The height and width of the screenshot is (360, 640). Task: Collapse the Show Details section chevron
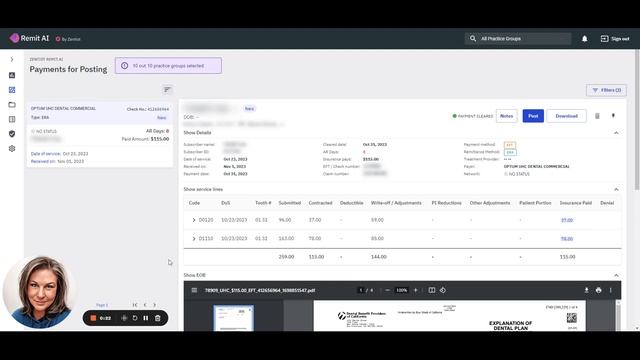[616, 133]
